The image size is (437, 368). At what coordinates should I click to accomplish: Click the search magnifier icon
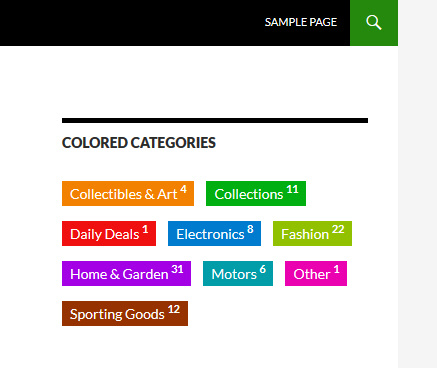pos(374,23)
